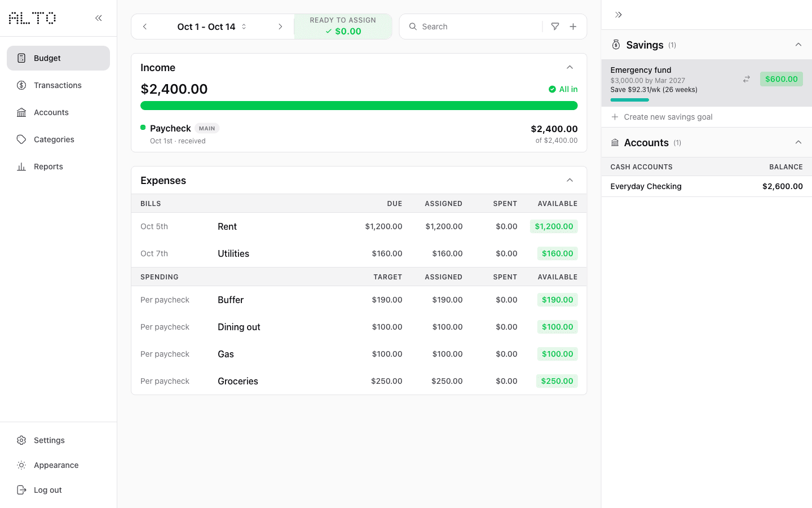Go to next budget period
The width and height of the screenshot is (812, 508).
[280, 27]
